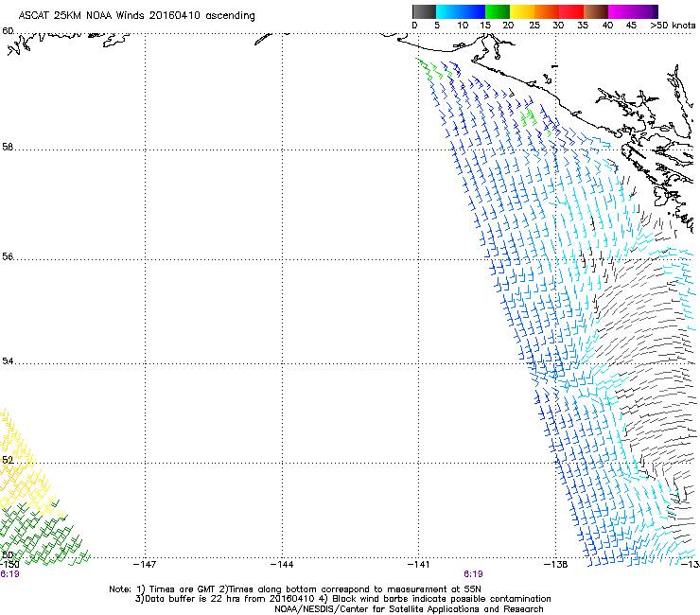Click the '>50 knots' legend label

(673, 26)
